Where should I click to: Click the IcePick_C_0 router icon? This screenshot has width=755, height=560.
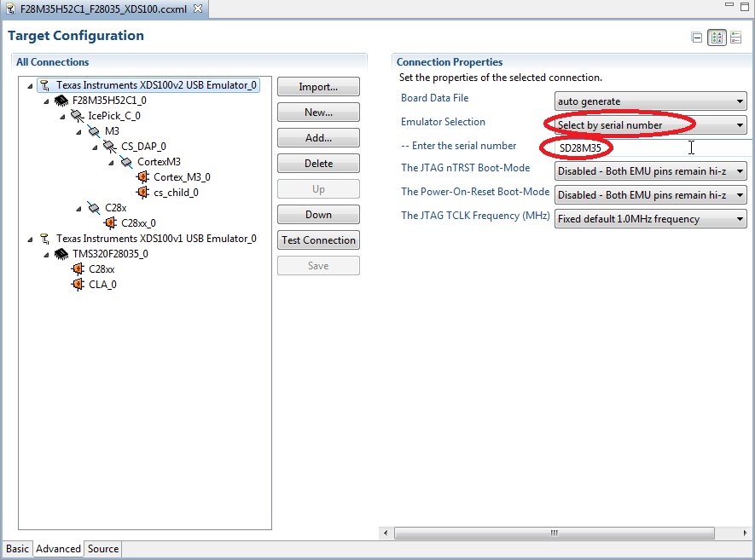click(77, 116)
